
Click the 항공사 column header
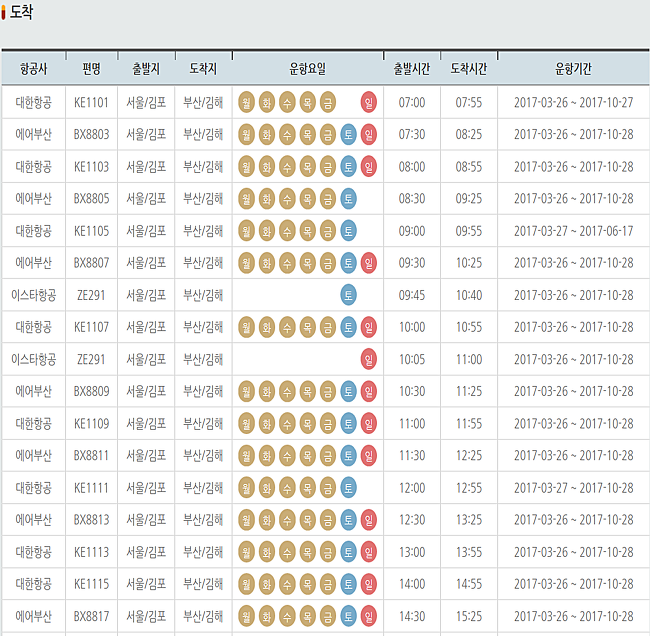pos(34,69)
